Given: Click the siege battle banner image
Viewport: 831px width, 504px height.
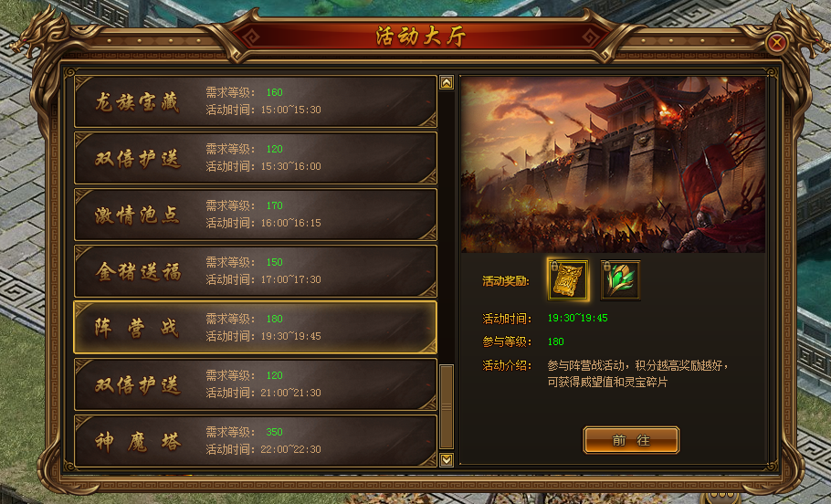Looking at the screenshot, I should [x=613, y=164].
